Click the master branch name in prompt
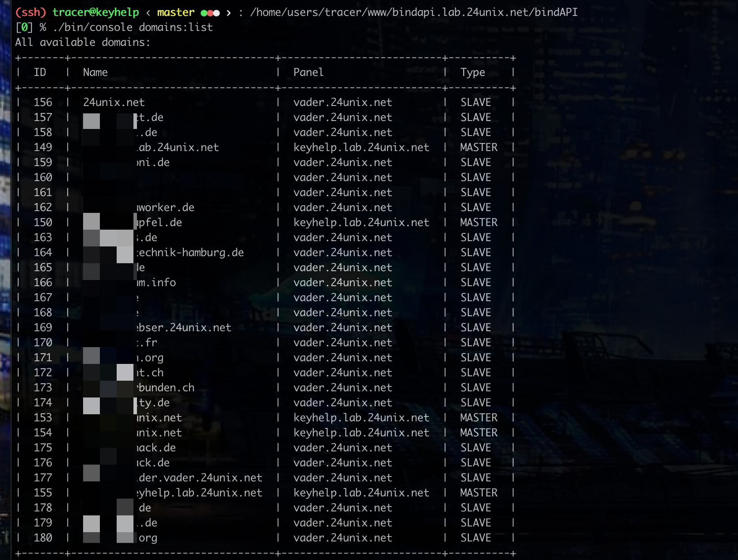738x560 pixels. pos(175,12)
